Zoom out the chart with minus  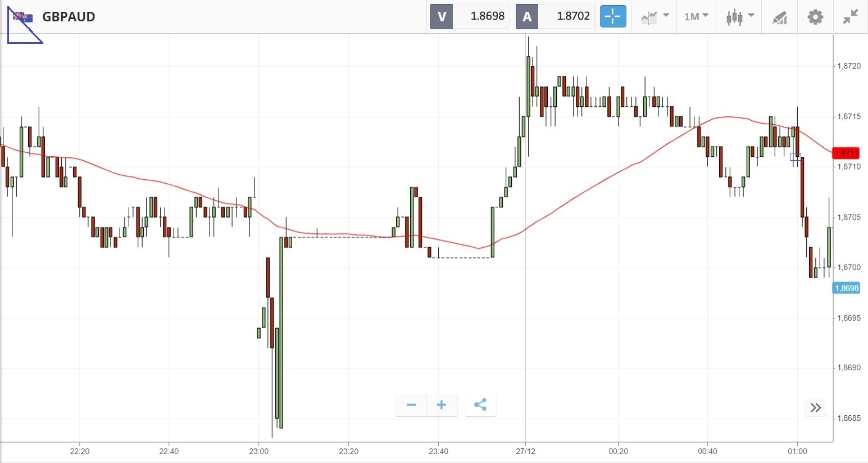click(411, 405)
